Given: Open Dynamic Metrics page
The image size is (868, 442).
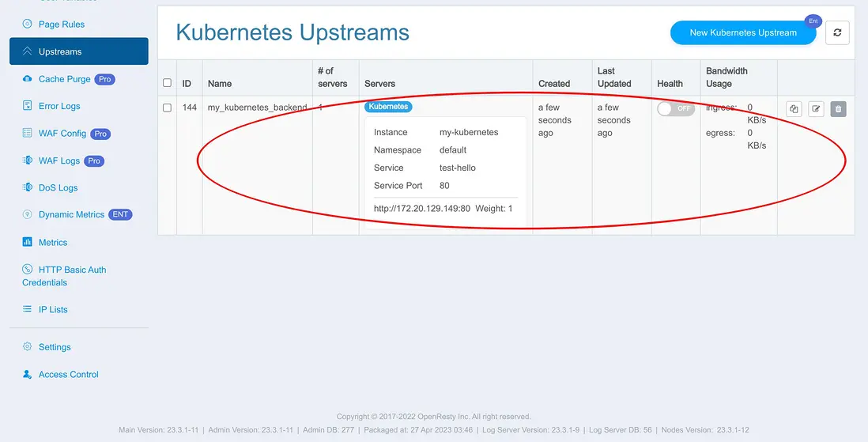Looking at the screenshot, I should tap(71, 215).
